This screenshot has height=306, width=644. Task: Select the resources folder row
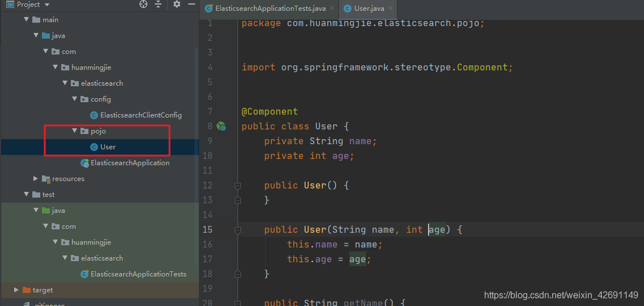point(99,178)
